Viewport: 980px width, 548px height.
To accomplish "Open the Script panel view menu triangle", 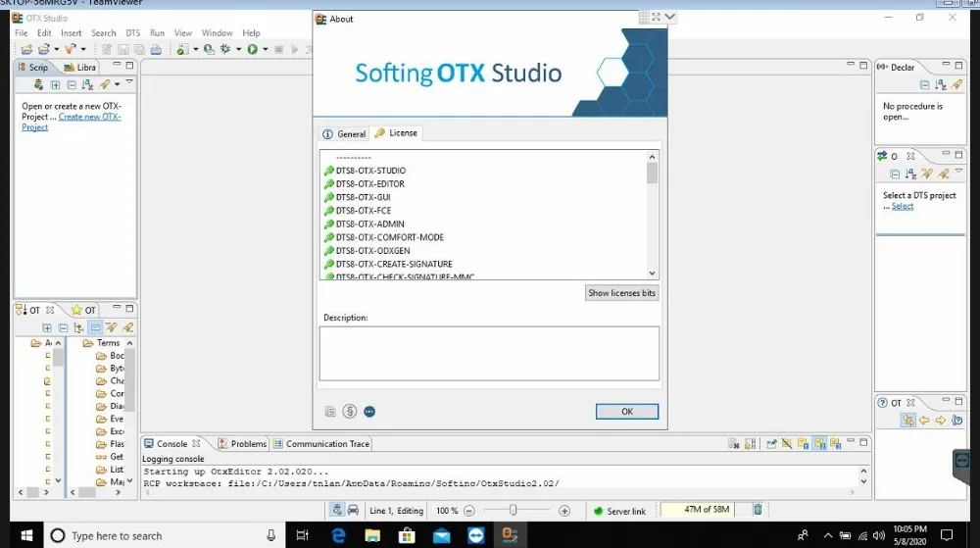I will [x=129, y=81].
